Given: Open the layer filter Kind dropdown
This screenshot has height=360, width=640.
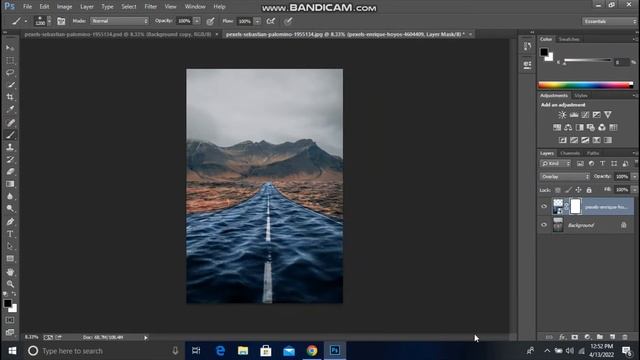Looking at the screenshot, I should click(x=555, y=164).
